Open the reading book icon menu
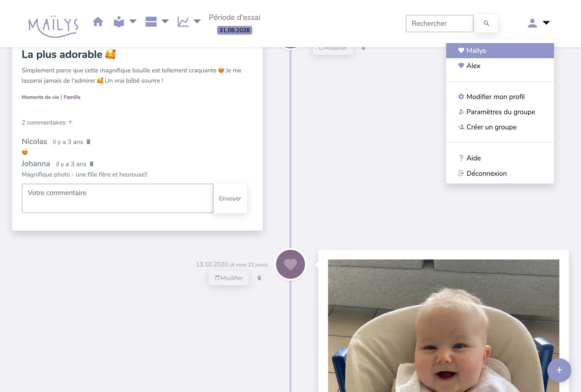Screen dimensions: 581x392 coord(119,22)
